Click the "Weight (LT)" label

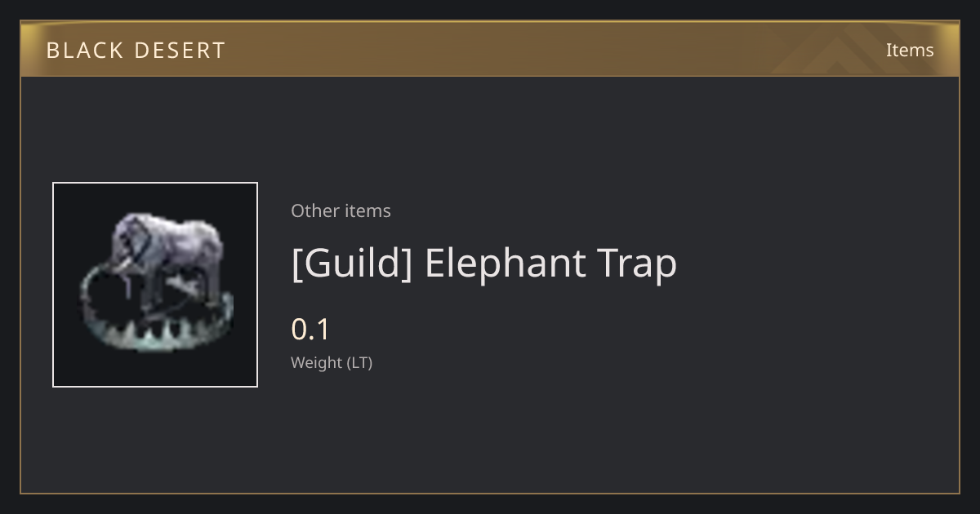click(x=332, y=363)
